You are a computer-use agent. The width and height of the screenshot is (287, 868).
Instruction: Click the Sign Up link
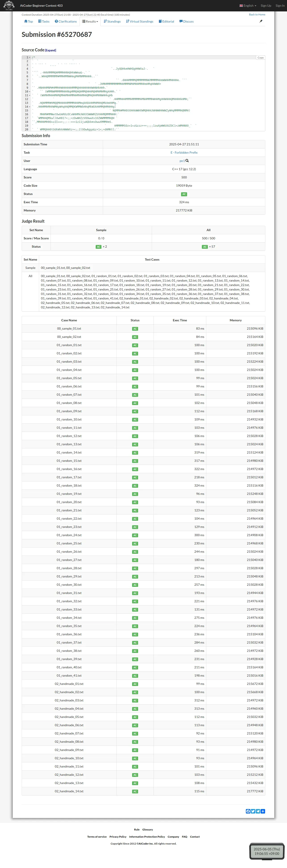tap(266, 6)
